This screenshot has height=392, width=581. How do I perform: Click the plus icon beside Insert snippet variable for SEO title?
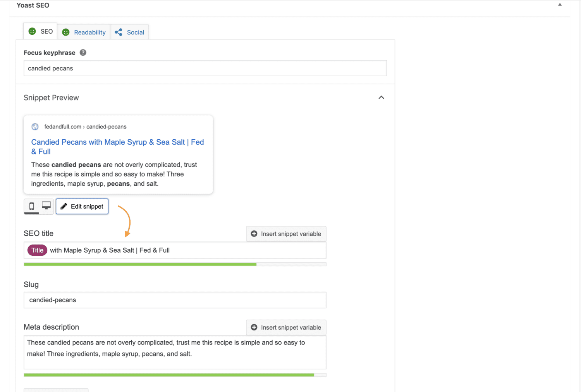(x=254, y=234)
